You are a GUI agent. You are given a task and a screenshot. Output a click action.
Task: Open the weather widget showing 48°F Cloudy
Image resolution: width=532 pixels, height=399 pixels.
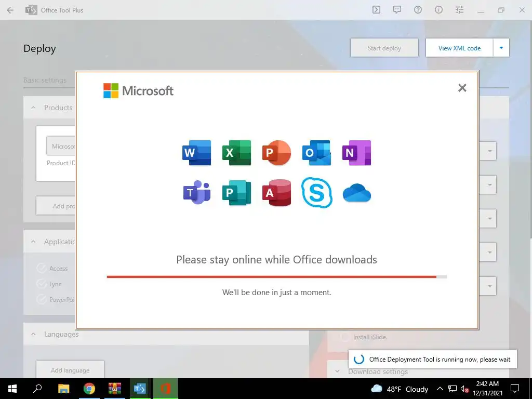tap(400, 389)
